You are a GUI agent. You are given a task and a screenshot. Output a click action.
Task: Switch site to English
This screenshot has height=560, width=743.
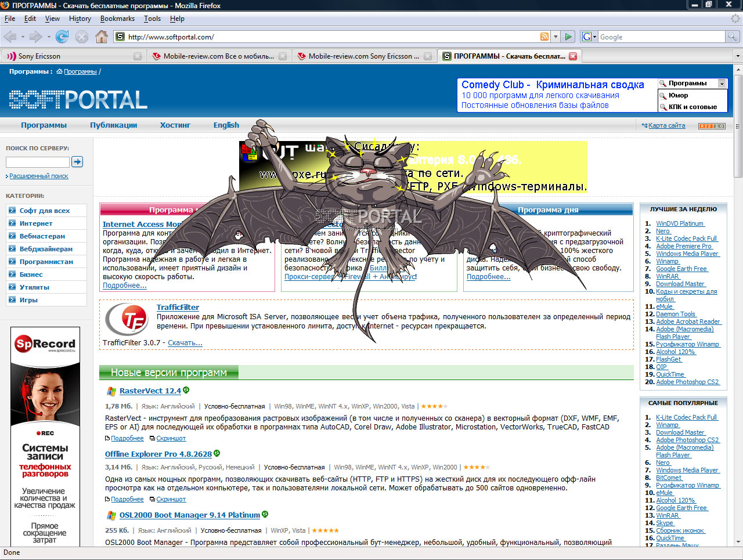point(226,125)
